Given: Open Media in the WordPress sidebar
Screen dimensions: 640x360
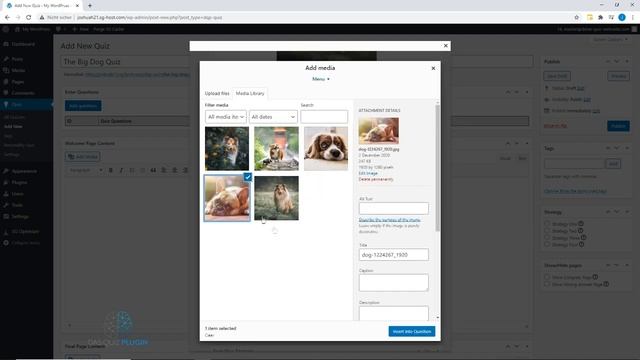Looking at the screenshot, I should pyautogui.click(x=18, y=71).
